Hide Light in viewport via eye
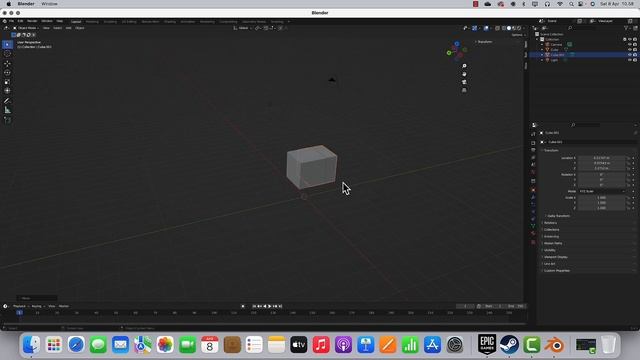This screenshot has width=640, height=360. tap(630, 60)
